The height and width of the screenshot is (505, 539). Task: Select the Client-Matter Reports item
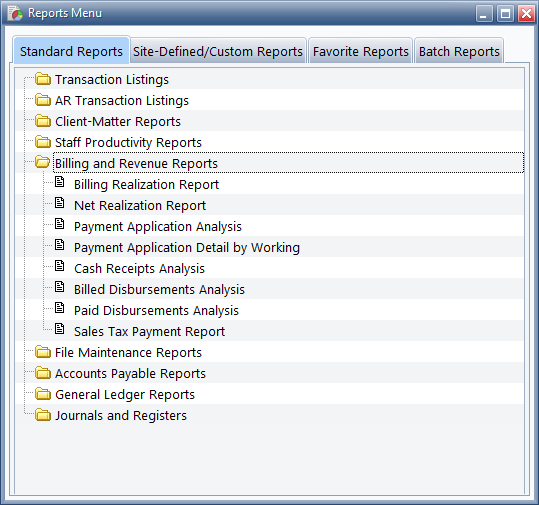coord(118,121)
